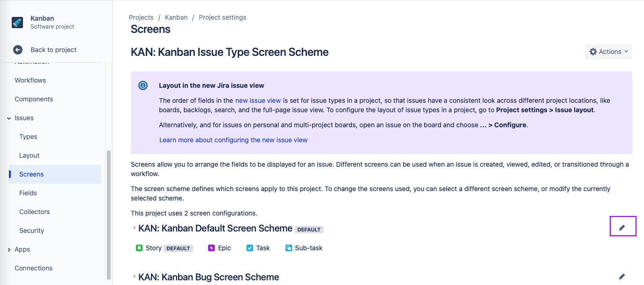Click the Kanban project rocket avatar
Image resolution: width=644 pixels, height=285 pixels.
click(x=17, y=23)
